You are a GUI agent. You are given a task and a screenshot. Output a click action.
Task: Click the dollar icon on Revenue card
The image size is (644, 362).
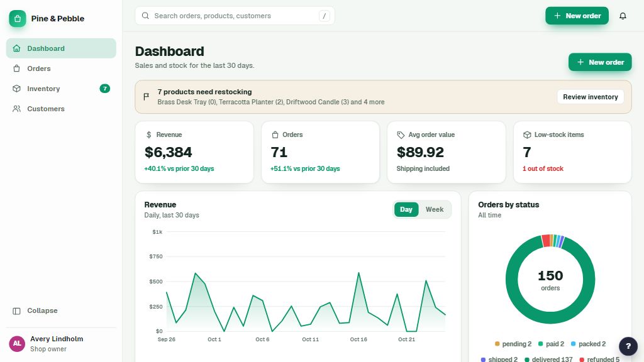click(148, 134)
